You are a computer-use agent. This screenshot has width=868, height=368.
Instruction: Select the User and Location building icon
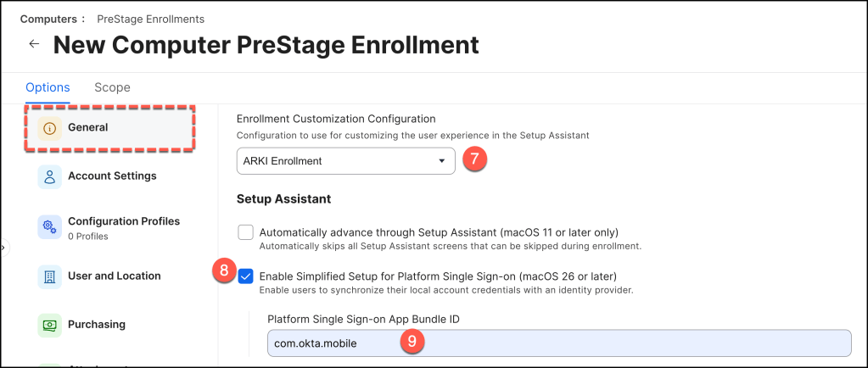(50, 276)
